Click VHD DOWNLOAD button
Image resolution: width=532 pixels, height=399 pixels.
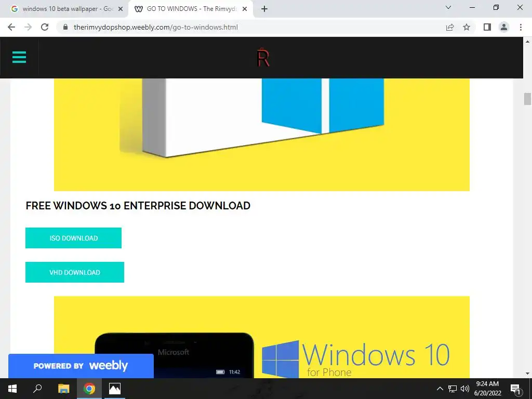tap(75, 272)
